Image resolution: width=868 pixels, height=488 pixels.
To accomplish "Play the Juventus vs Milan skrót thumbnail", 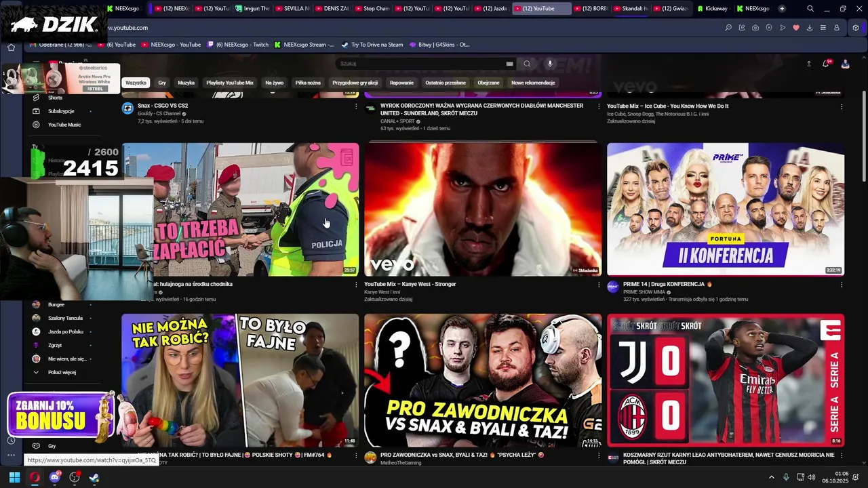I will (x=726, y=380).
